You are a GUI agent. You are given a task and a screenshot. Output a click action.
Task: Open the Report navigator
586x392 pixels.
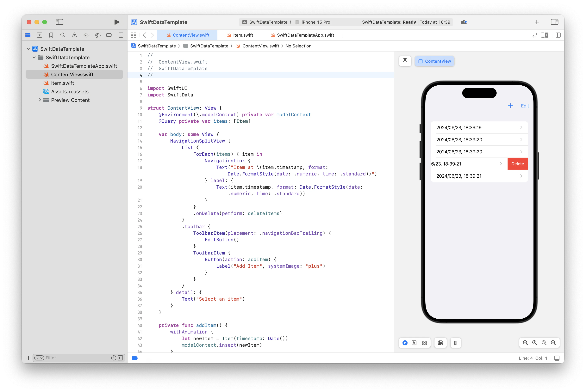click(x=121, y=35)
